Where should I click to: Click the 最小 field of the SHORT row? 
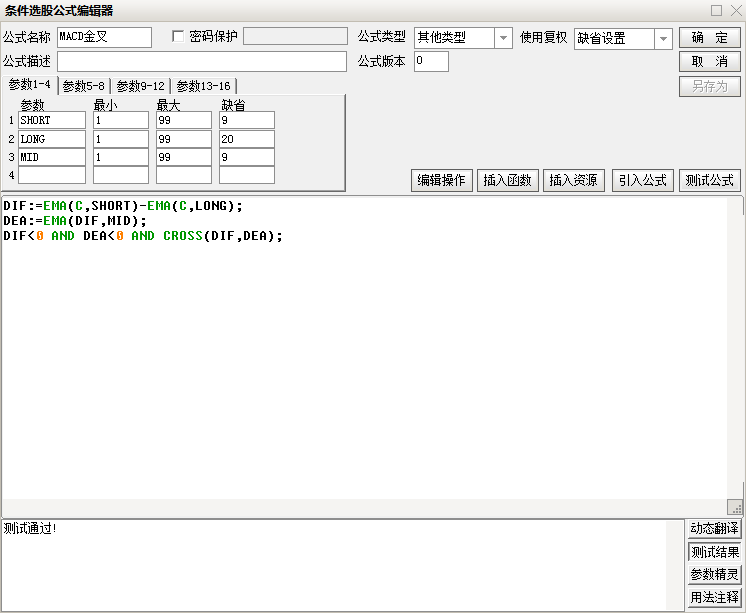click(x=121, y=120)
